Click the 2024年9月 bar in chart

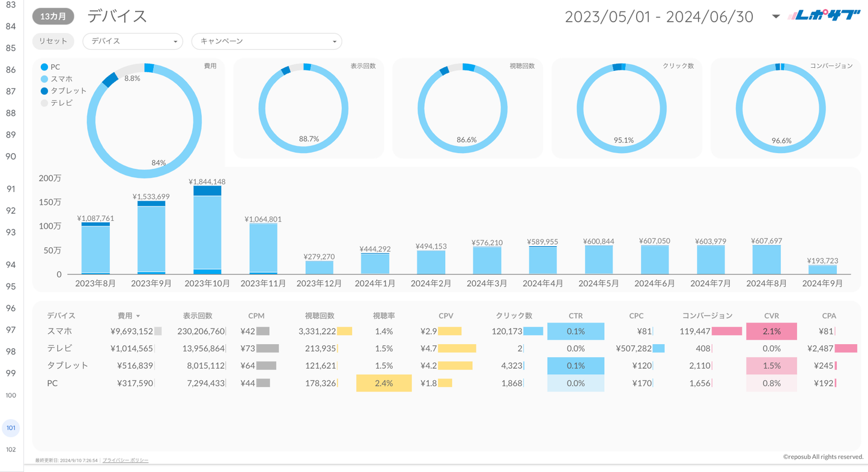[823, 270]
